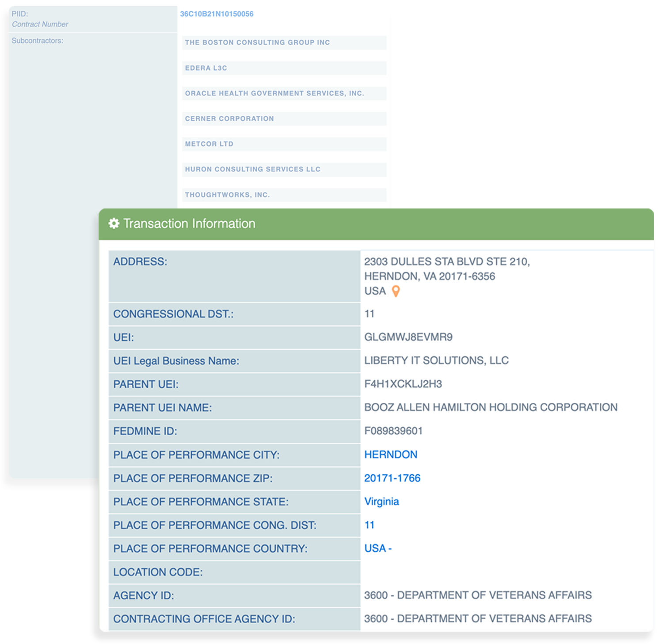Open contract number 36C10B21N10150056 link

tap(217, 14)
